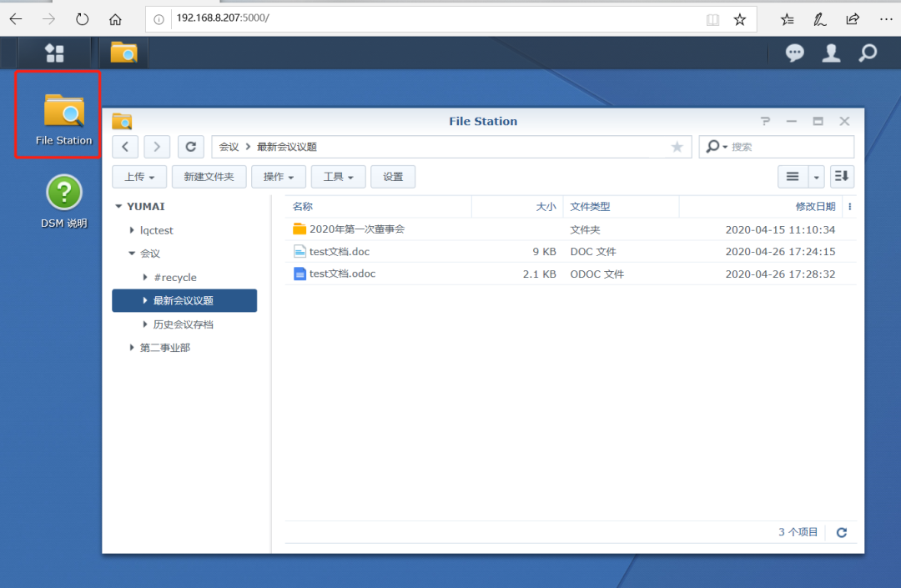This screenshot has height=588, width=901.
Task: Refresh the folder with the reload button
Action: pos(191,147)
